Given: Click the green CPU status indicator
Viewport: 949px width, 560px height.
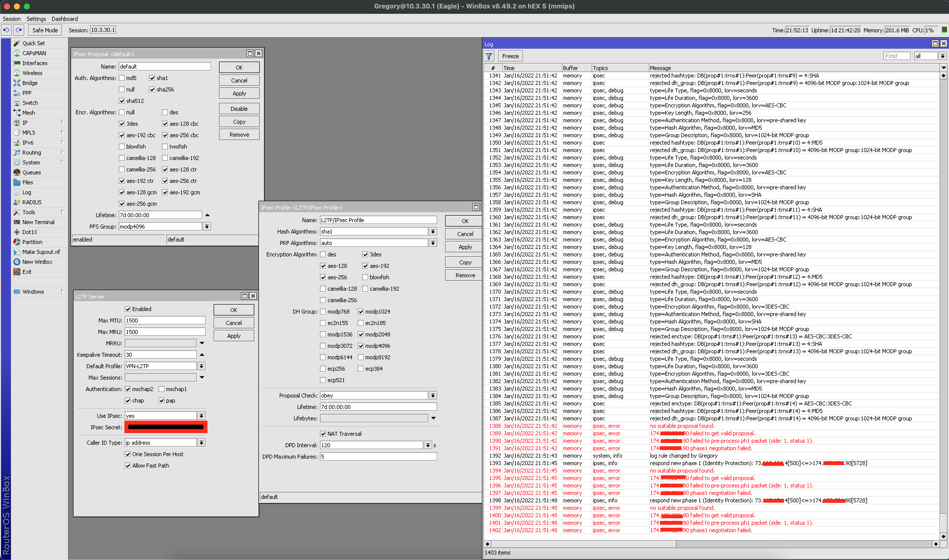Looking at the screenshot, I should 945,30.
